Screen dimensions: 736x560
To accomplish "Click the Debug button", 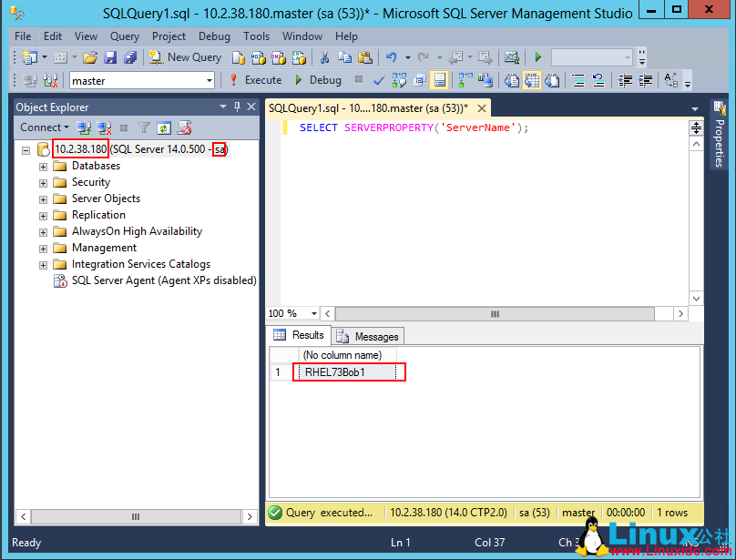I will (325, 80).
